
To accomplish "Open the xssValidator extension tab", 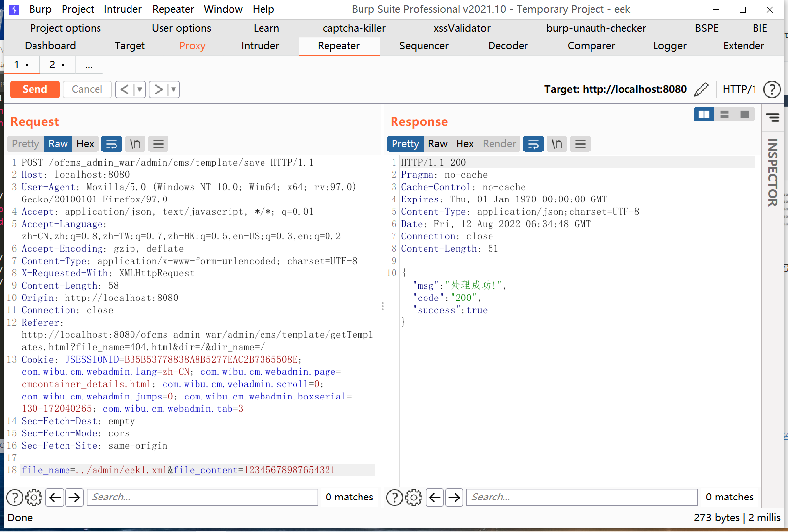I will (462, 28).
